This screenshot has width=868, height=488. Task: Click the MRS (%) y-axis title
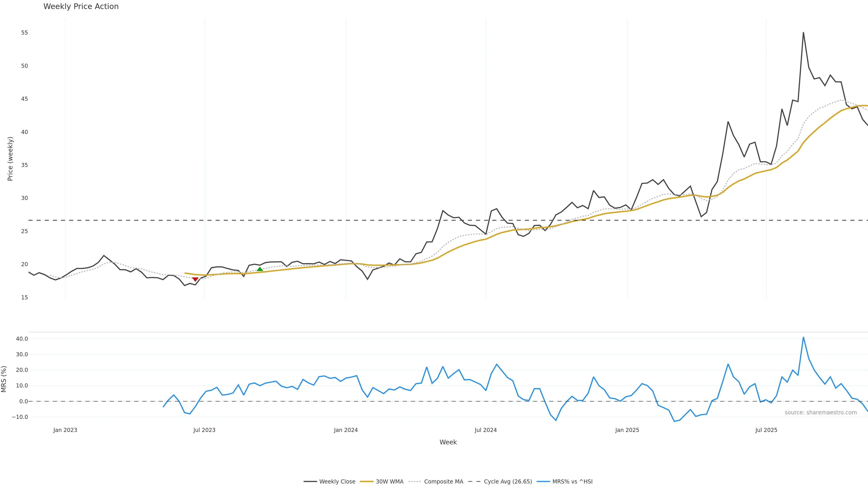click(4, 379)
